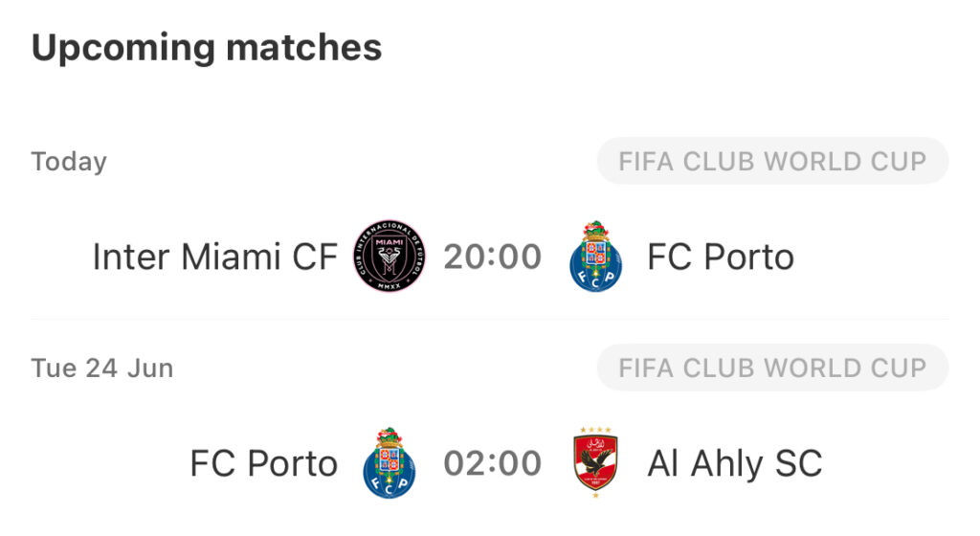Select FC Porto name in today's match
The image size is (980, 536).
[x=721, y=257]
